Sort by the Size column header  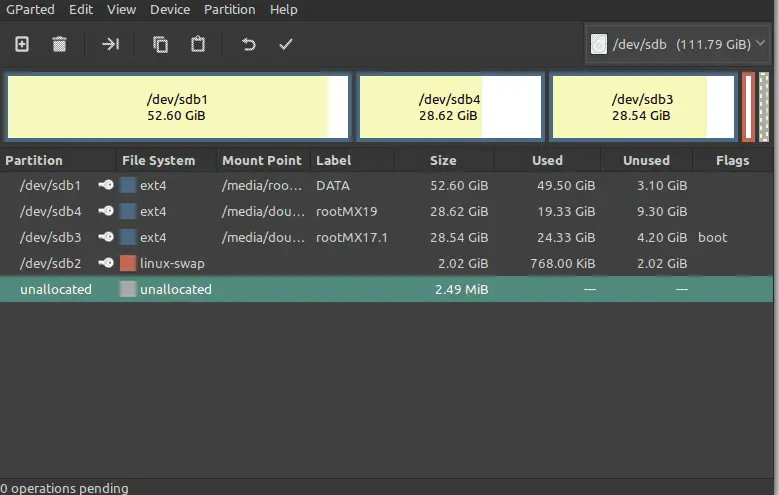coord(443,161)
